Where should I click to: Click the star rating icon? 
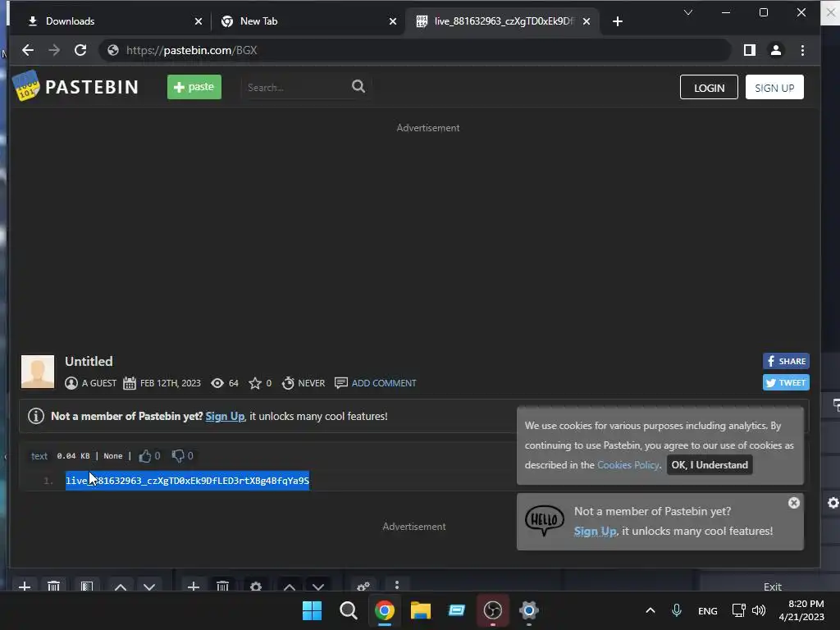pyautogui.click(x=255, y=383)
